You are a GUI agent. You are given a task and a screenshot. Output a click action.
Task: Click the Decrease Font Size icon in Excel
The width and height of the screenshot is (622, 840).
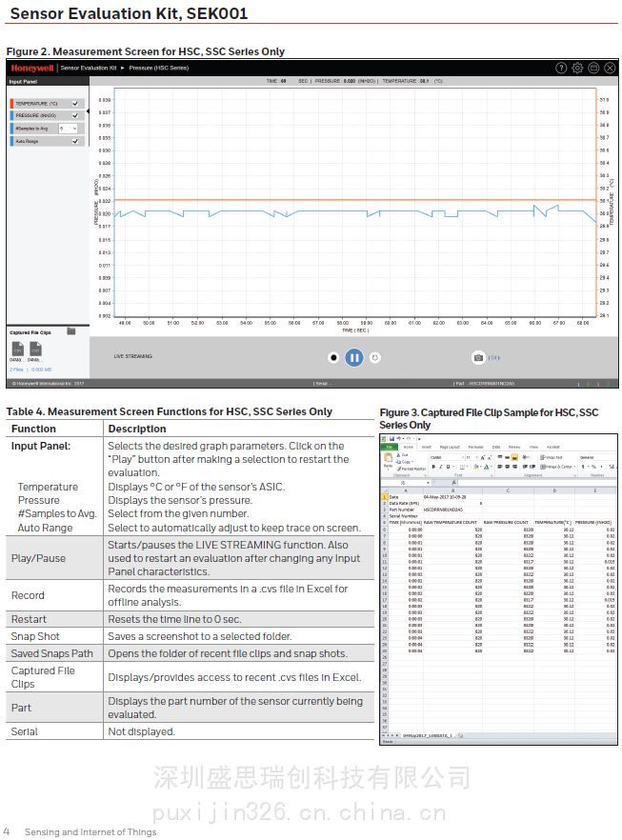[x=490, y=457]
